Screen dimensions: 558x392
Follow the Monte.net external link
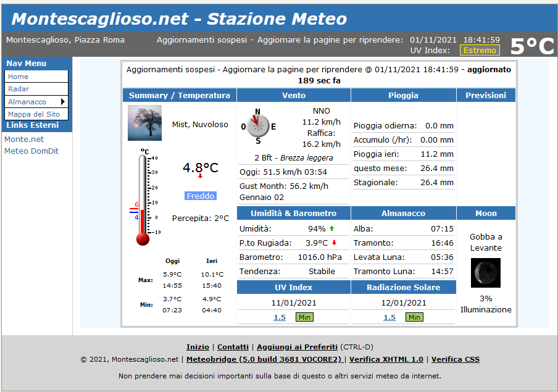pos(24,140)
